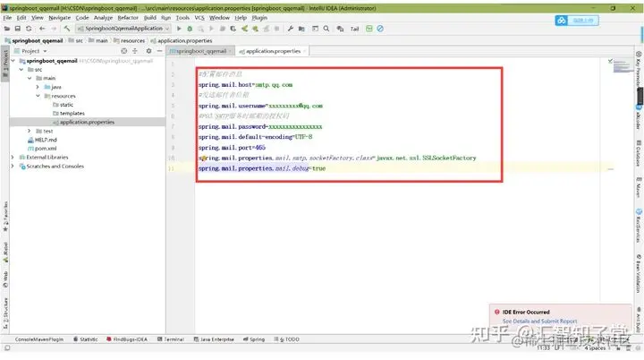The image size is (644, 360).
Task: Switch to the application.properties editor tab
Action: click(273, 51)
